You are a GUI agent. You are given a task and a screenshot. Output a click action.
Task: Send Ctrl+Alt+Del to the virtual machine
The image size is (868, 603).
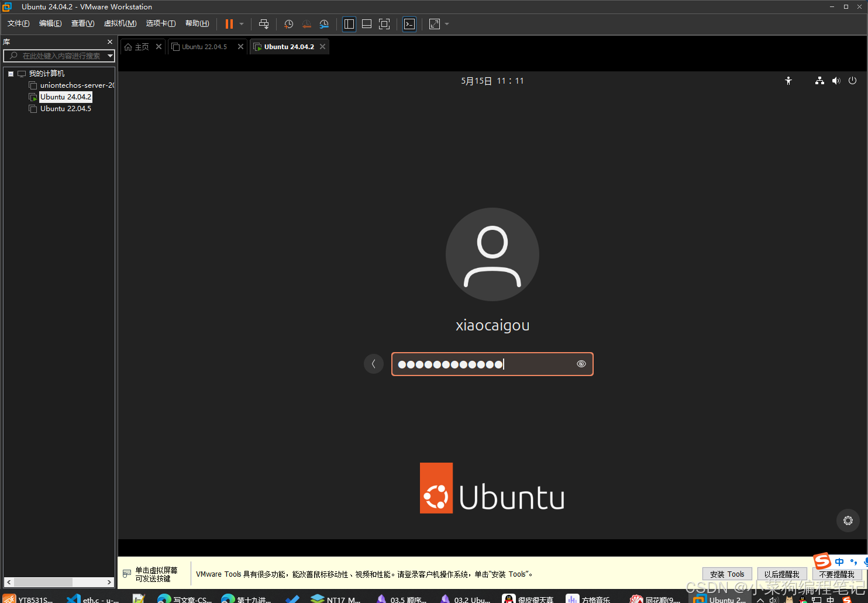coord(264,24)
